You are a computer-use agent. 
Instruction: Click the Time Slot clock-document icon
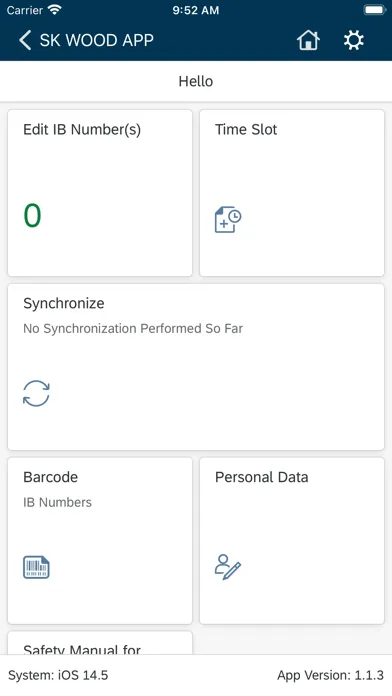pyautogui.click(x=228, y=219)
